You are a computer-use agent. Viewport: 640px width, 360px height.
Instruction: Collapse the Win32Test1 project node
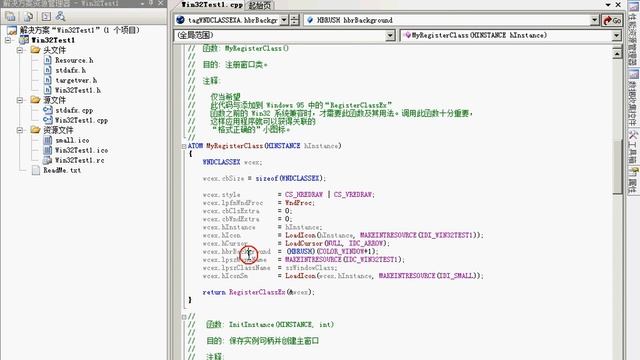(8, 40)
